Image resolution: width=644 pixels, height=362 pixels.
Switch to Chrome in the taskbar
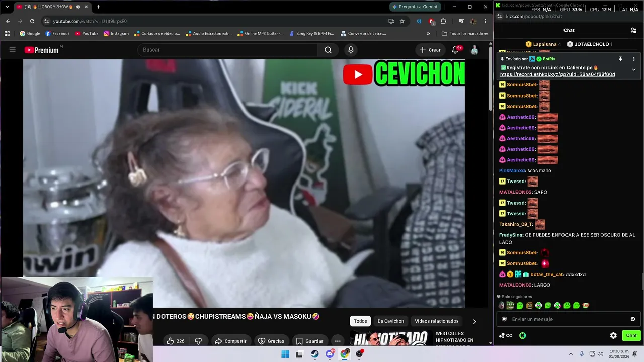345,354
